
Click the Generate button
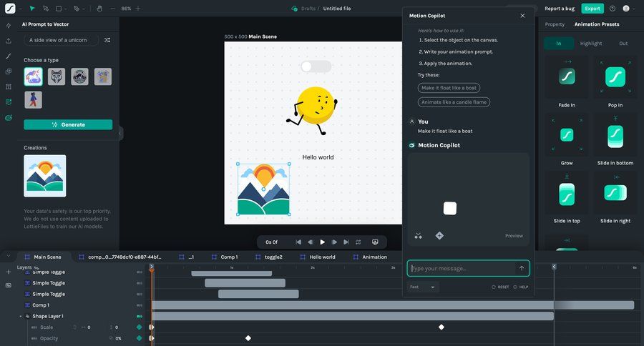pyautogui.click(x=68, y=124)
